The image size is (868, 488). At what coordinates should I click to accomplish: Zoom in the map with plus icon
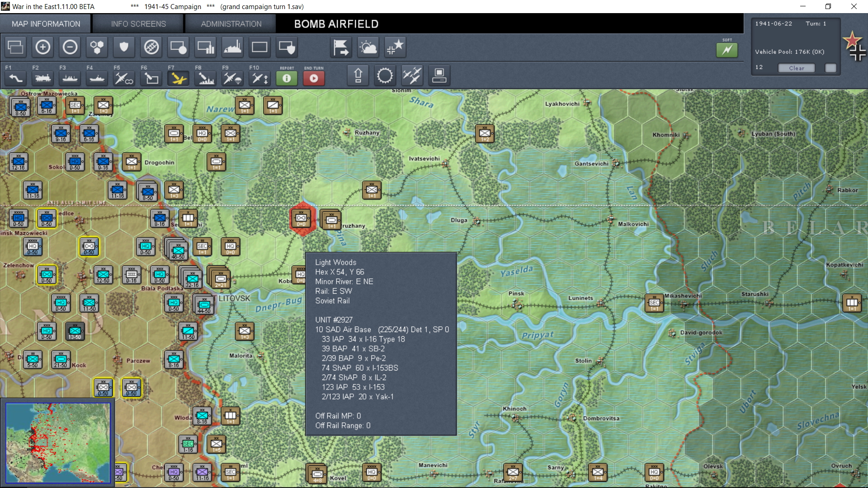point(43,47)
